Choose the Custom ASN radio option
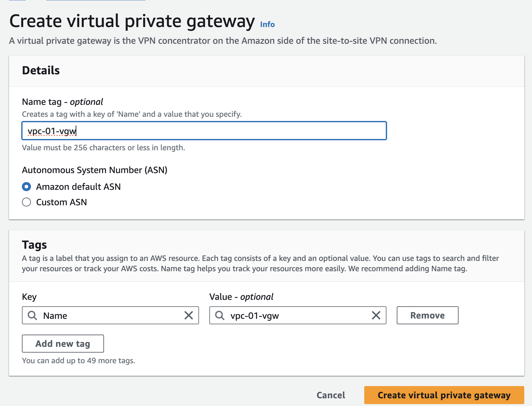This screenshot has height=406, width=532. point(26,202)
